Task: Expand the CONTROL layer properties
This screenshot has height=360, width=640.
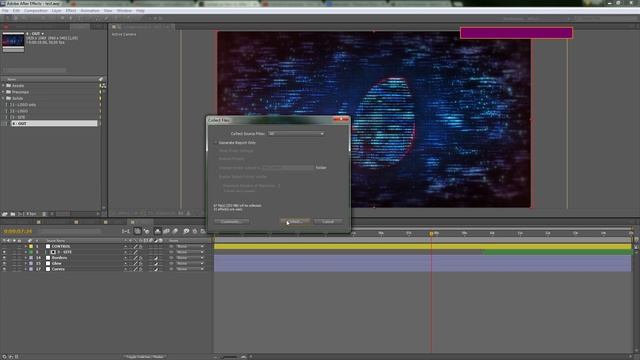Action: [x=25, y=247]
